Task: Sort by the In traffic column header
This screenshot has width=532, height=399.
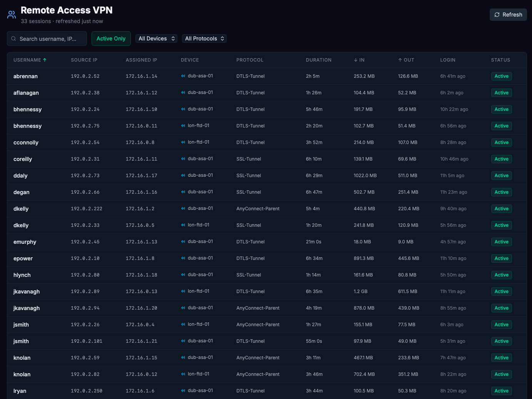Action: pyautogui.click(x=359, y=60)
